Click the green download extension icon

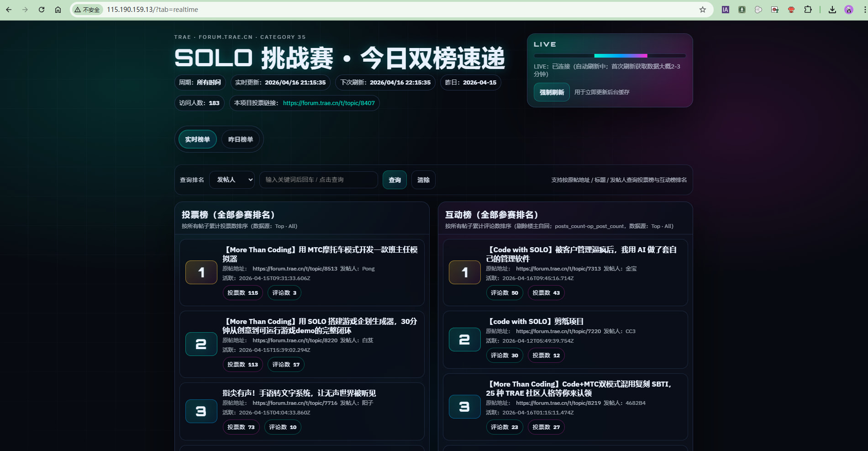pyautogui.click(x=742, y=10)
